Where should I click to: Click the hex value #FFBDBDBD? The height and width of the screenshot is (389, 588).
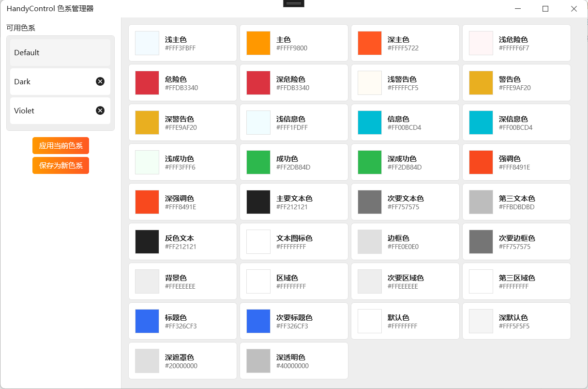click(x=517, y=207)
